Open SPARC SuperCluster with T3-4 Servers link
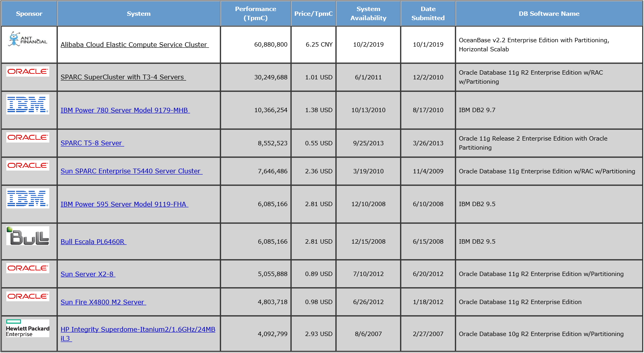The image size is (644, 353). click(x=123, y=77)
